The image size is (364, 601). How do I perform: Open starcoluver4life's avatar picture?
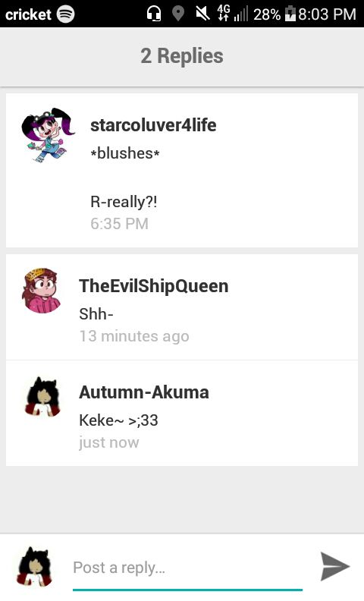(48, 135)
